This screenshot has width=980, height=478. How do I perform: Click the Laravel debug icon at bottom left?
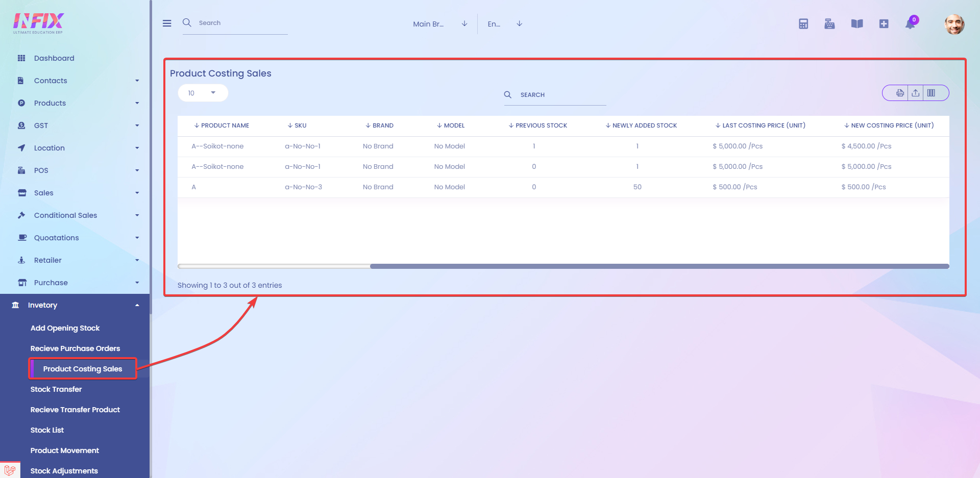pos(10,470)
